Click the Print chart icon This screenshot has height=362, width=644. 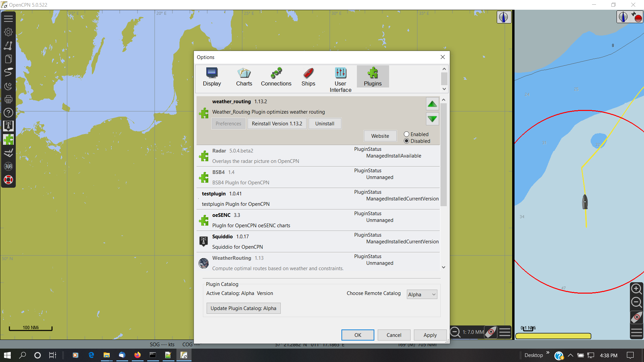[x=8, y=99]
